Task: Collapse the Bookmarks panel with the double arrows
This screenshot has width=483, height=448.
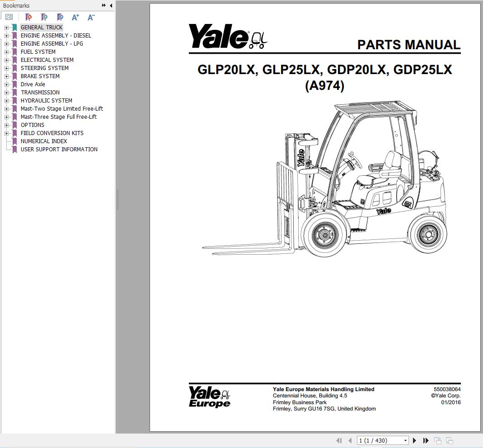Action: click(x=103, y=5)
